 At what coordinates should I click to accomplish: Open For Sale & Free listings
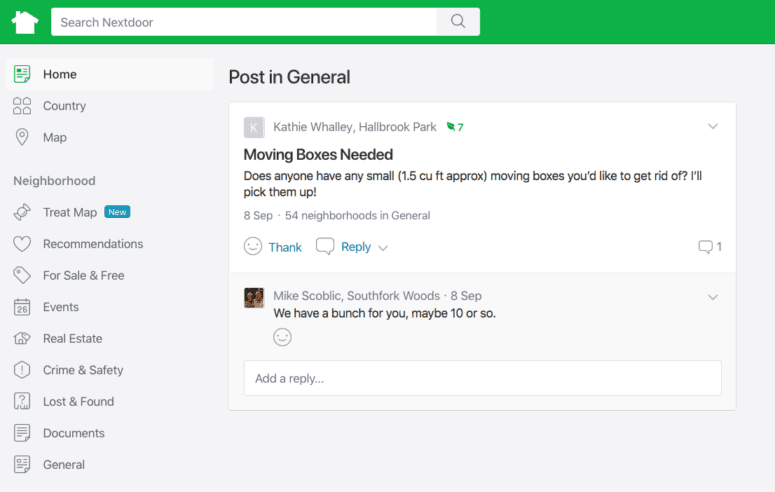[83, 275]
